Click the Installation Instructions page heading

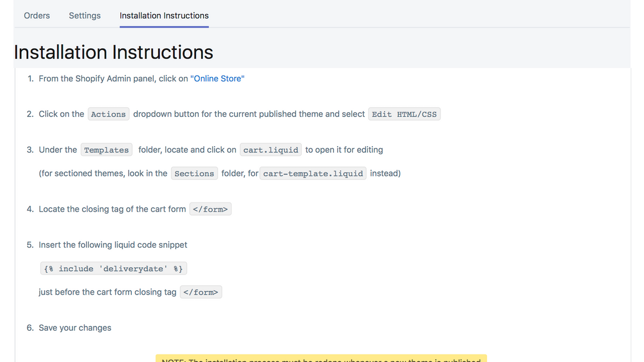point(113,52)
